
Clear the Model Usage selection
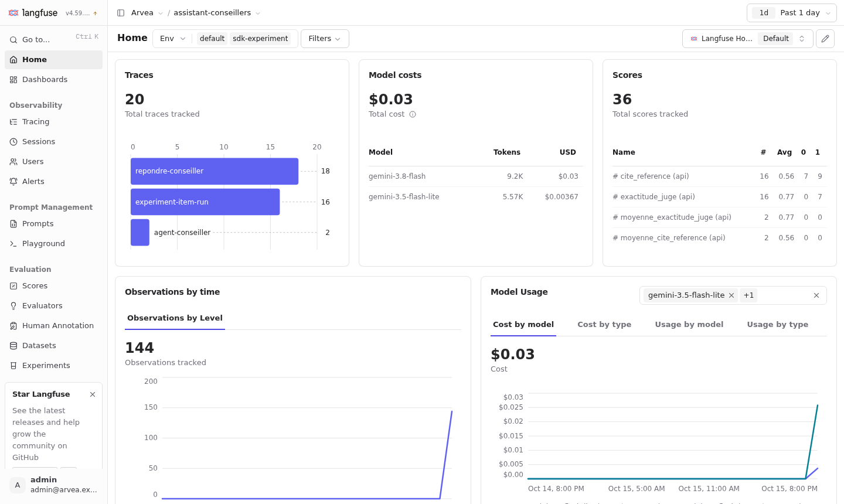(816, 295)
